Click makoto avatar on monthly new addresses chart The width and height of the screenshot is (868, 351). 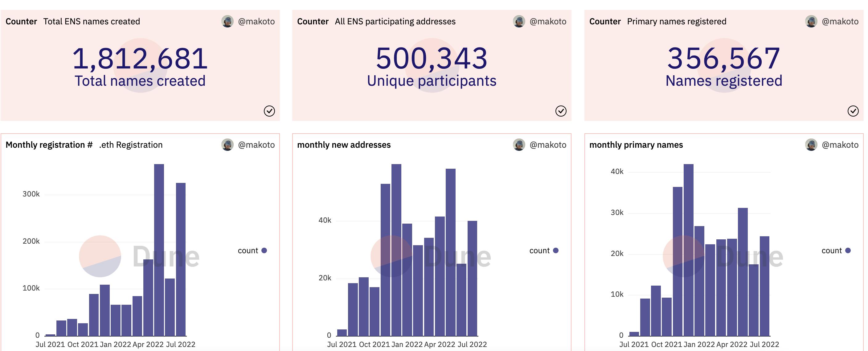pyautogui.click(x=519, y=145)
